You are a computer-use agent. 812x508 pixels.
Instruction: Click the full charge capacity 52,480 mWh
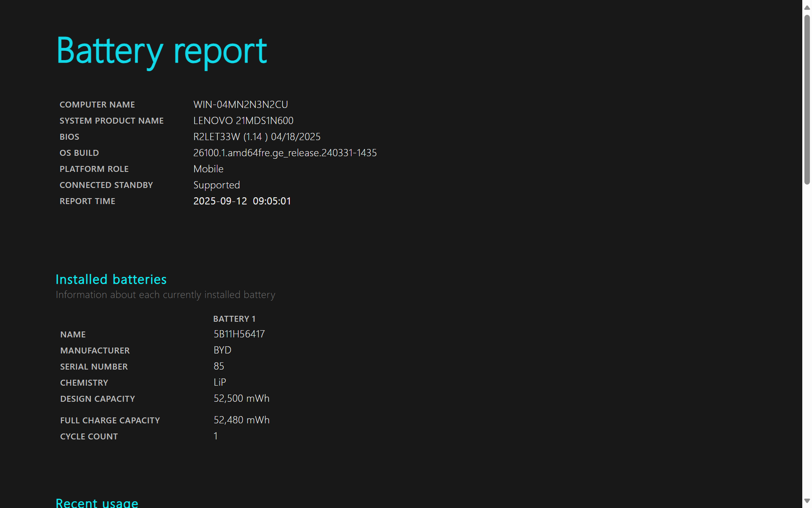click(x=241, y=420)
